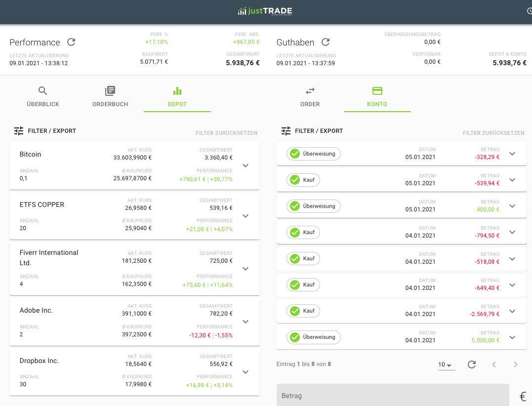Viewport: 532px width, 406px height.
Task: Click Bitcoin performance +790,61 € | +30,77%
Action: pyautogui.click(x=206, y=179)
